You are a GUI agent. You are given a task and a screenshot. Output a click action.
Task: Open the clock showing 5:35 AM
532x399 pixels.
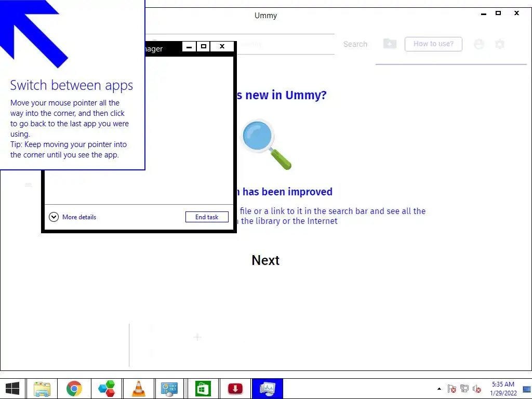(x=503, y=389)
